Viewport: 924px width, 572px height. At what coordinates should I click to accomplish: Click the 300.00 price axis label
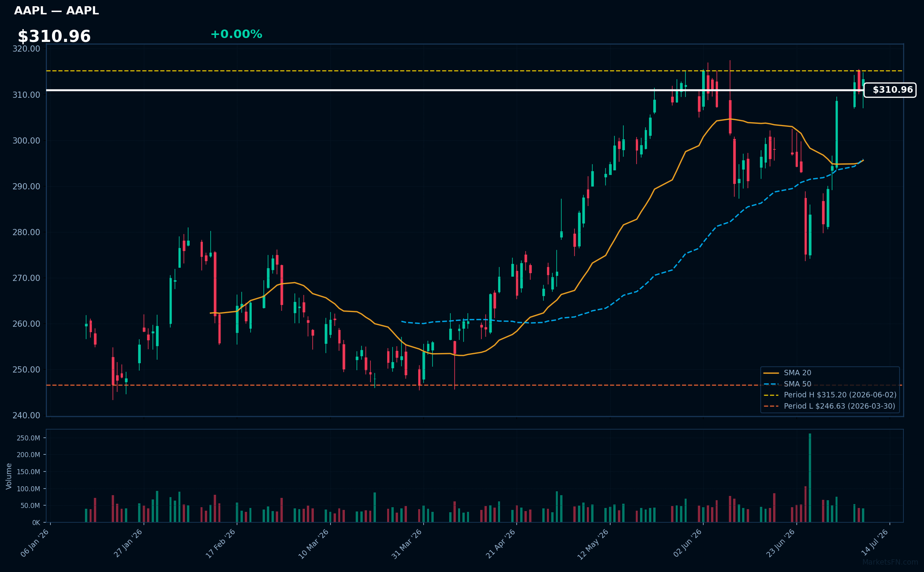[x=26, y=140]
